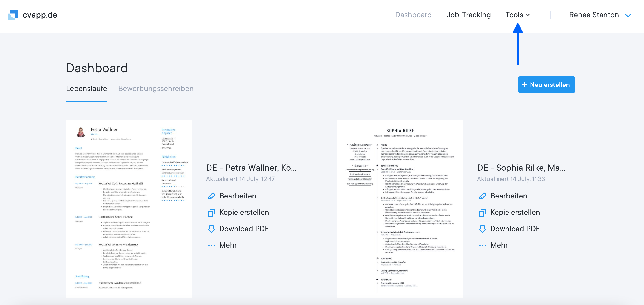Open Petra Wallner resume thumbnail
This screenshot has height=305, width=644.
click(x=129, y=209)
